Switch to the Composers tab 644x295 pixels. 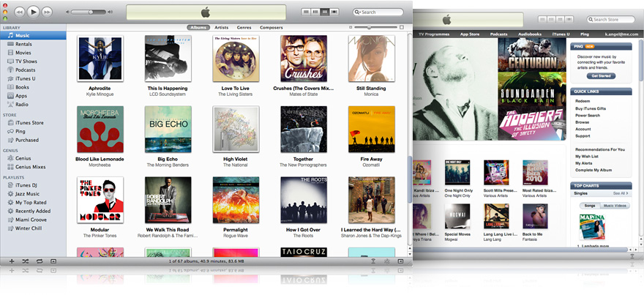[271, 28]
